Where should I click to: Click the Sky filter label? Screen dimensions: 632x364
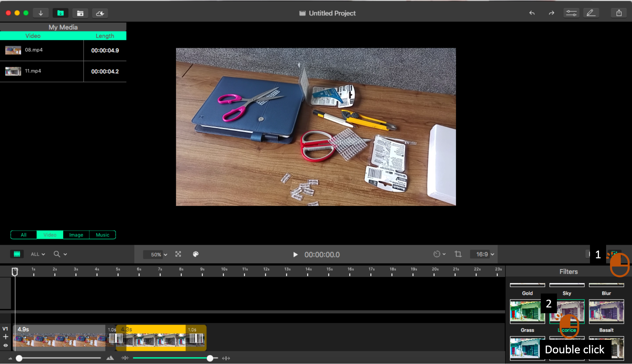click(x=567, y=293)
